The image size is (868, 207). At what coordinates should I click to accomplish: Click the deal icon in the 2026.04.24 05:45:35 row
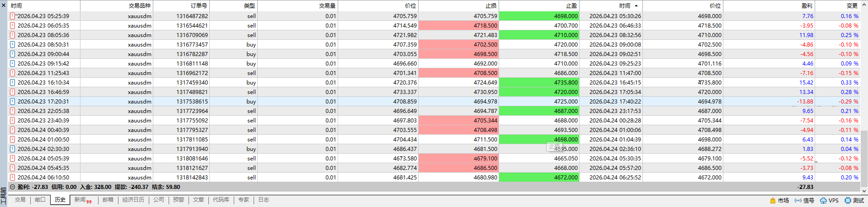click(x=13, y=168)
